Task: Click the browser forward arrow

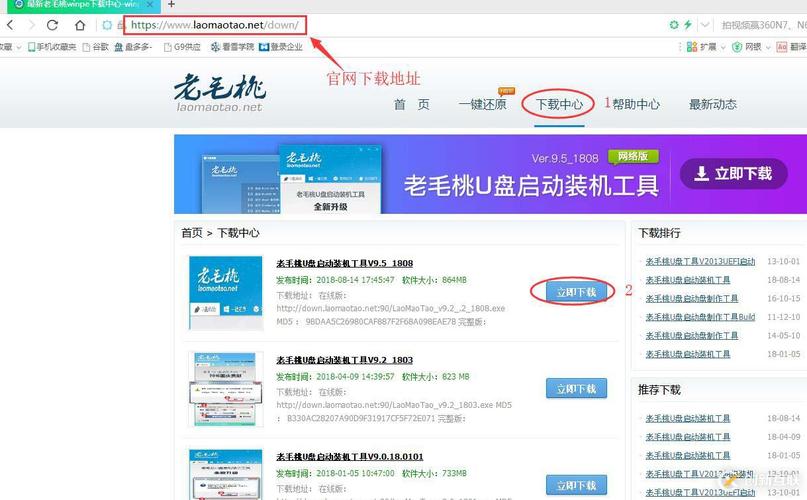Action: click(31, 25)
